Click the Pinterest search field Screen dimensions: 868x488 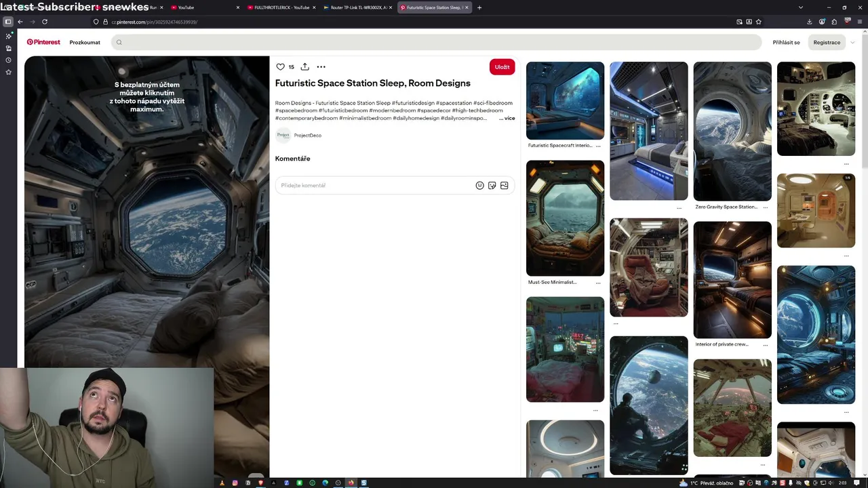(x=436, y=42)
